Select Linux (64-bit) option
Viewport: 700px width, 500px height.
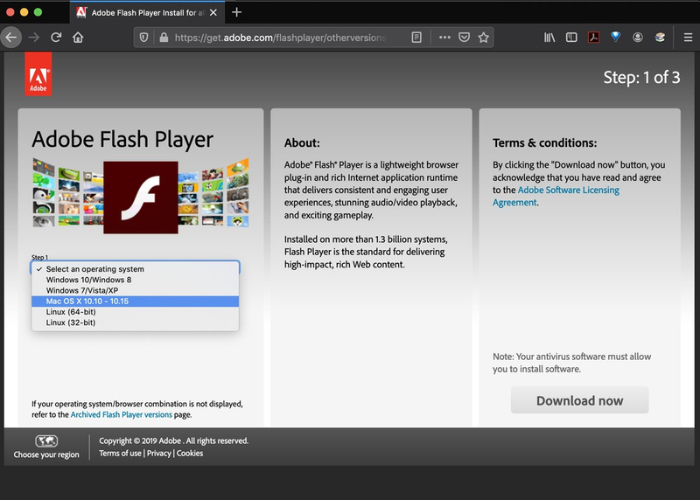(135, 312)
